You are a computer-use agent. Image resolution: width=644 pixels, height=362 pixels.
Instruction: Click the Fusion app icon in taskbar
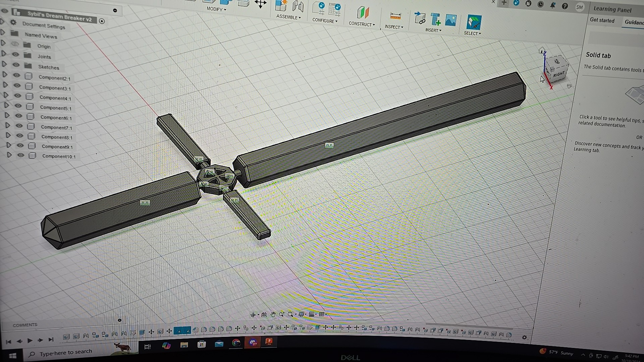(x=269, y=342)
